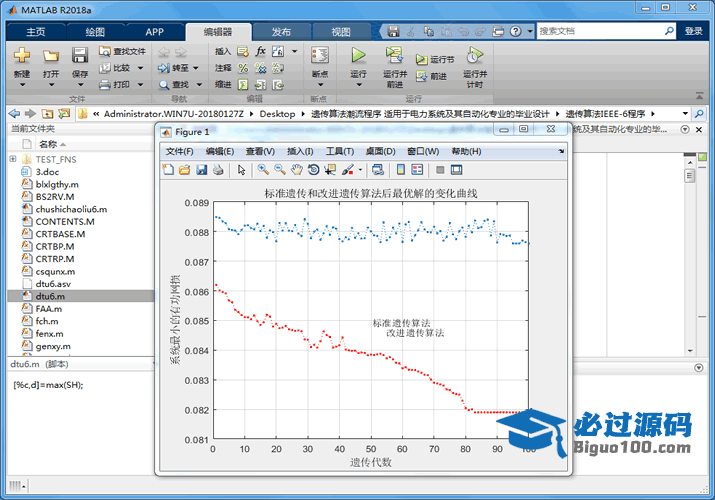
Task: Toggle the Insert Legend icon in Figure toolbar
Action: coord(418,170)
